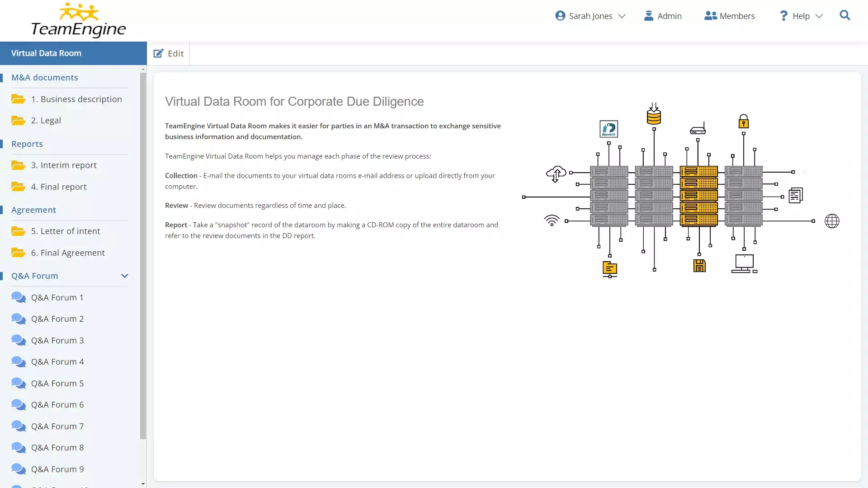Click the server network illustration image
This screenshot has height=488, width=868.
681,190
